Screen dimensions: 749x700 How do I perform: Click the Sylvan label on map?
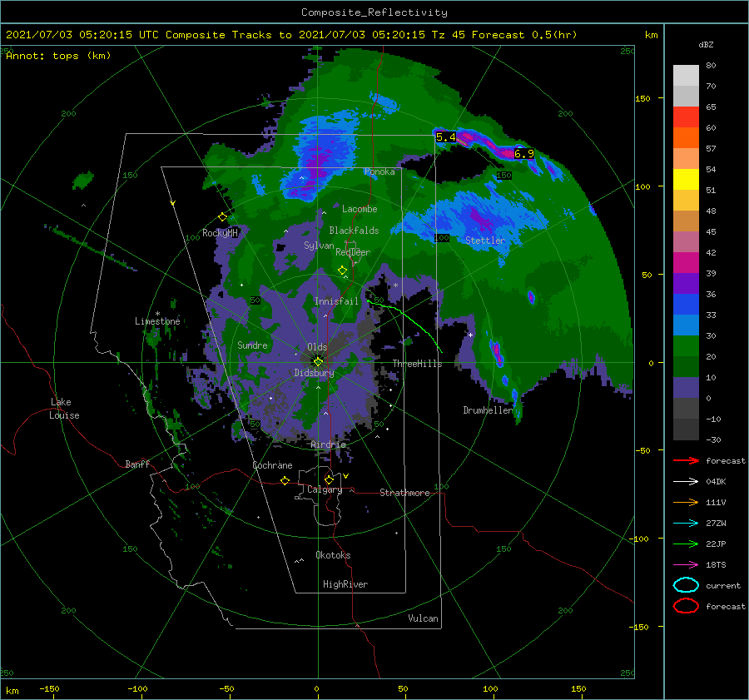(x=319, y=246)
